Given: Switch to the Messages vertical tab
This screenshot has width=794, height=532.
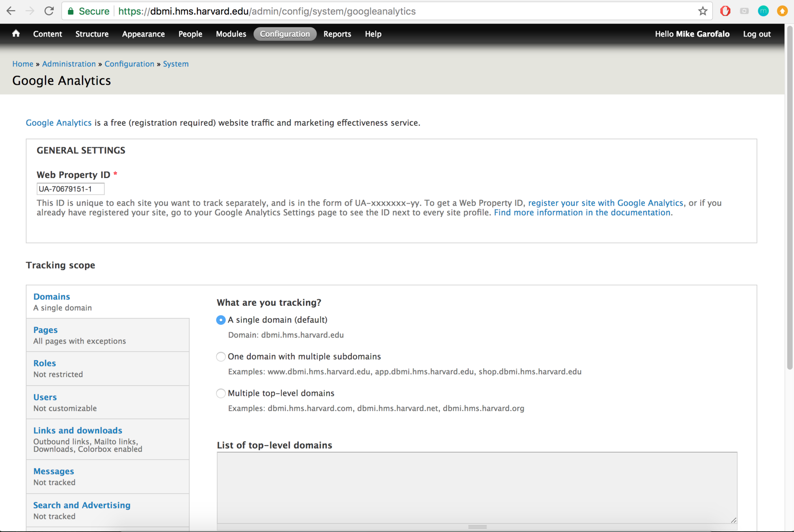Looking at the screenshot, I should pyautogui.click(x=108, y=476).
